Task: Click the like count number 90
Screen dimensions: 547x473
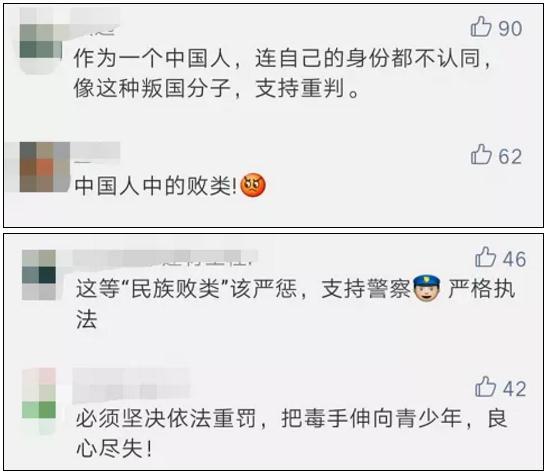Action: point(510,29)
